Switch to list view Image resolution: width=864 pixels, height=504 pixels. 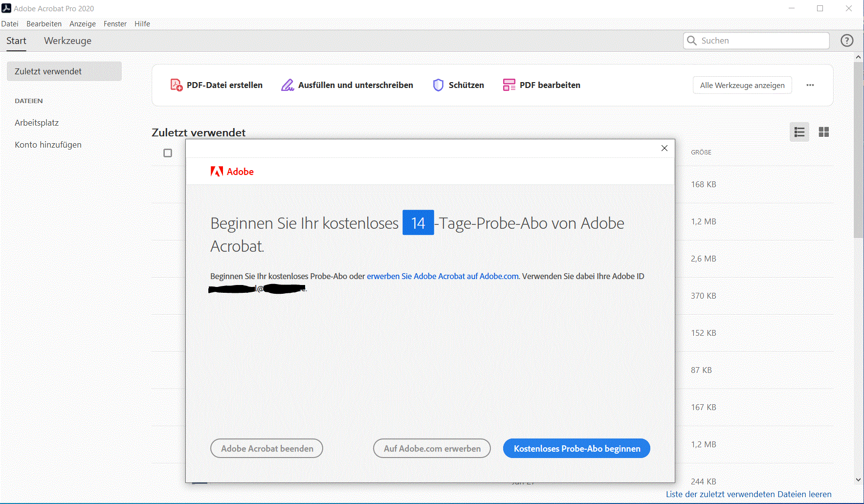(799, 132)
